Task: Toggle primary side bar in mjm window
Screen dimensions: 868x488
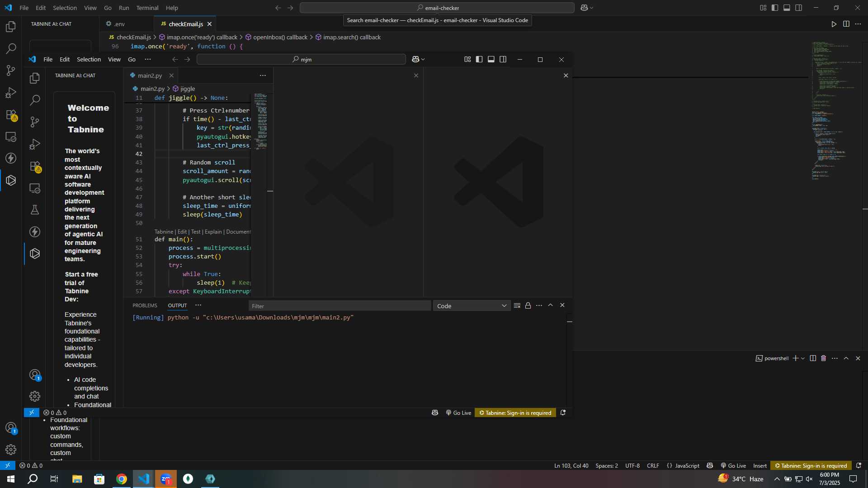Action: pyautogui.click(x=479, y=59)
